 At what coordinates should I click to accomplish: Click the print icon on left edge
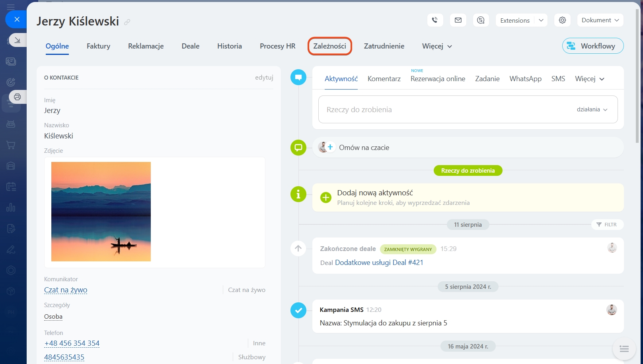(18, 97)
